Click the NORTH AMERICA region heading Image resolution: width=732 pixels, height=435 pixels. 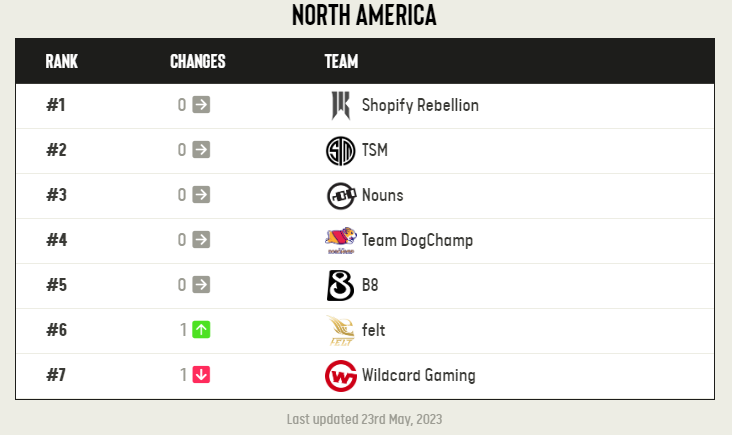pyautogui.click(x=364, y=15)
